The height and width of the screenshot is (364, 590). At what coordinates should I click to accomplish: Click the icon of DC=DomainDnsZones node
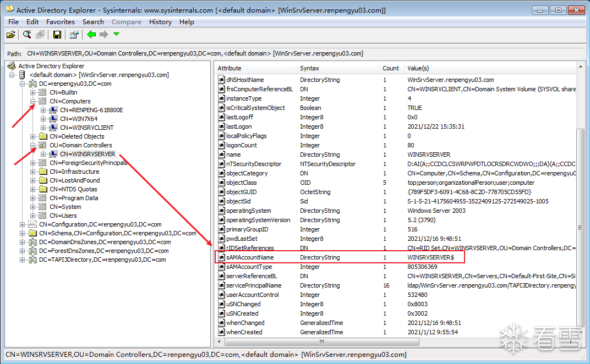(32, 242)
